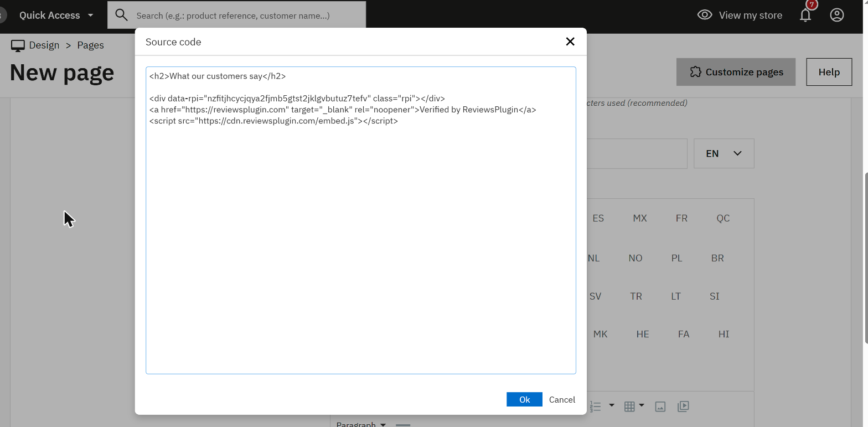
Task: Go to Design breadcrumb link
Action: coord(44,45)
